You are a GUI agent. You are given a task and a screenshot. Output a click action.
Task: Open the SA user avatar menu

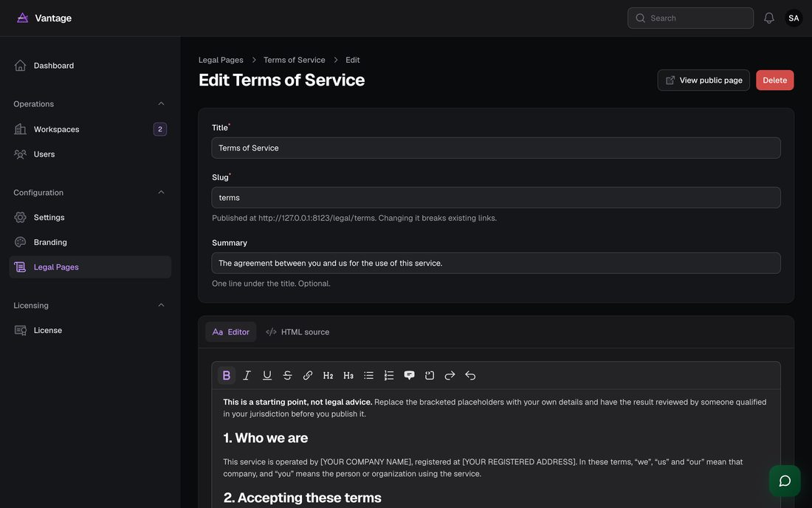(x=794, y=18)
